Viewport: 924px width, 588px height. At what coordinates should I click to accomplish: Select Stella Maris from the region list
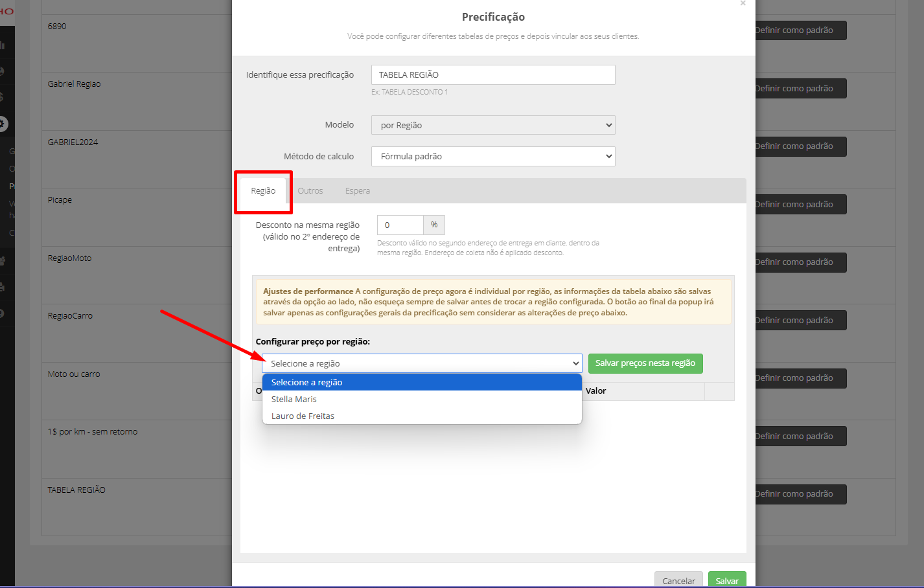click(422, 399)
